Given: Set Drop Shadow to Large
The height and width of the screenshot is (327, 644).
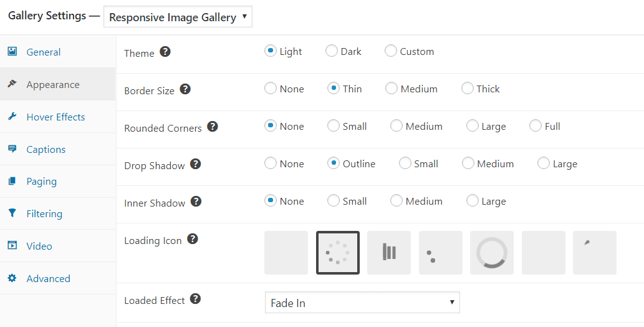Looking at the screenshot, I should (544, 163).
